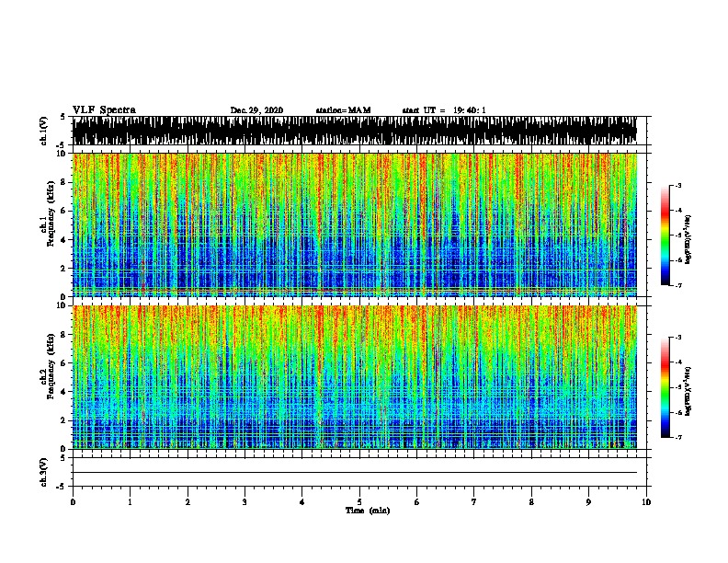This screenshot has height=563, width=728.
Task: Click the "VLF Spectra" title text
Action: (104, 110)
